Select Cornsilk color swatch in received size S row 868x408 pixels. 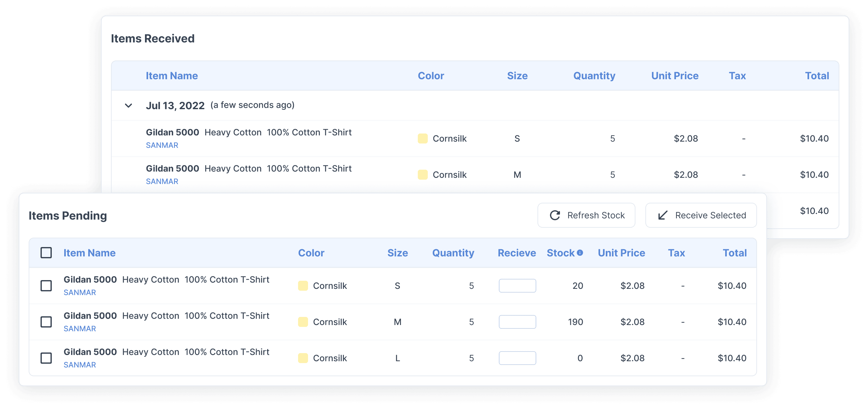pos(423,138)
